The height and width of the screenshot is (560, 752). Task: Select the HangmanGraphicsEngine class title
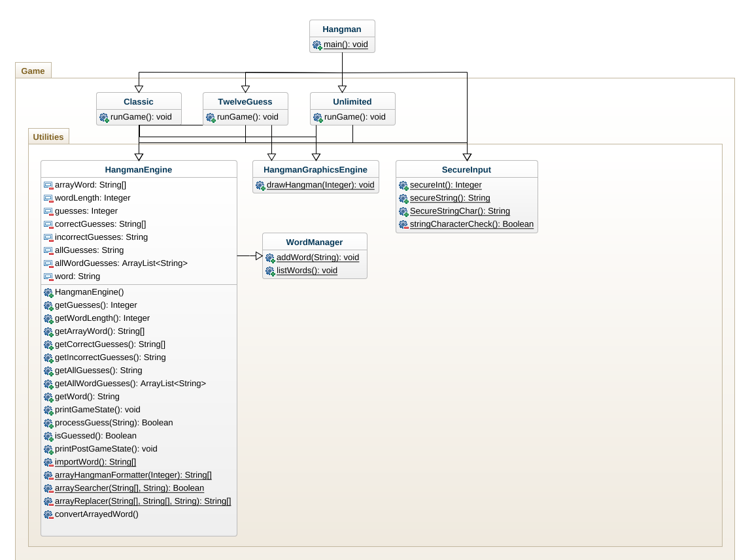(x=316, y=170)
